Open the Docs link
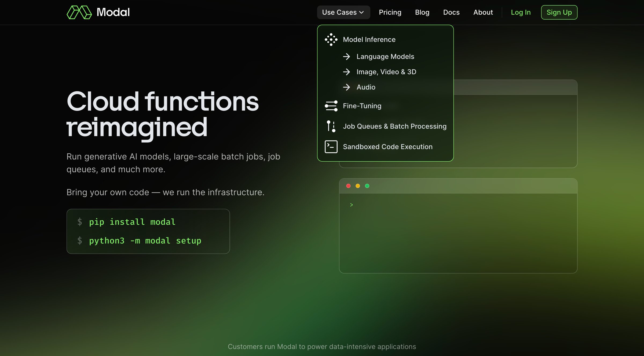The height and width of the screenshot is (356, 644). pos(451,12)
